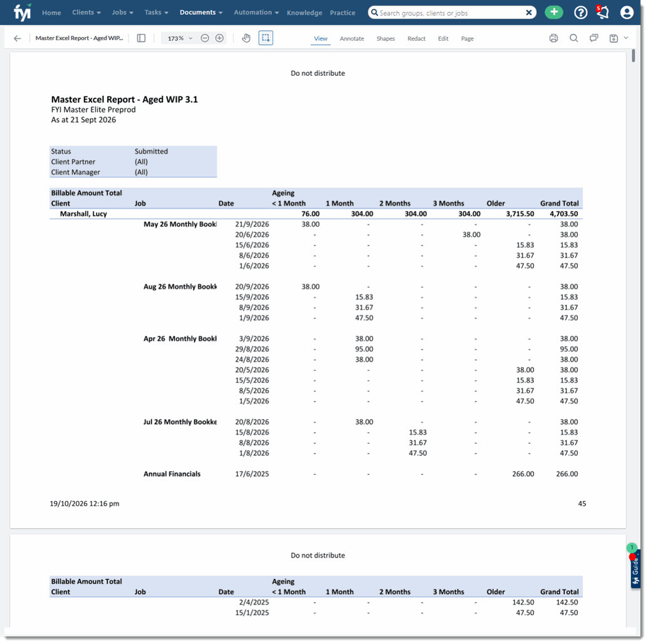Zoom in with the plus circle icon
This screenshot has height=644, width=648.
pos(219,38)
